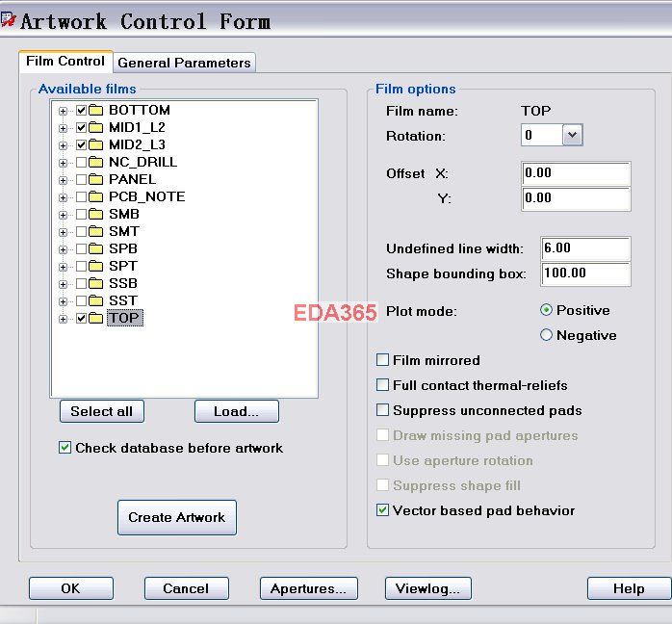Uncheck the BOTTOM film checkbox
This screenshot has height=624, width=672.
pos(82,111)
